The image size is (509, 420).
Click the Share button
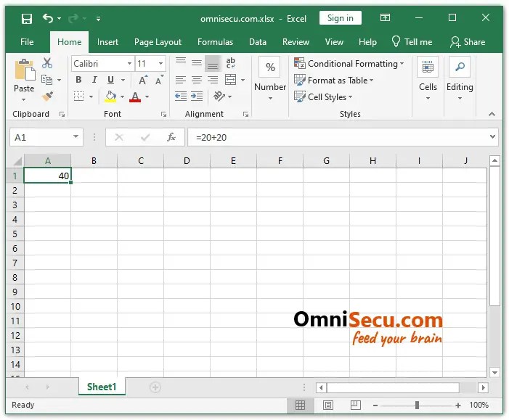468,42
